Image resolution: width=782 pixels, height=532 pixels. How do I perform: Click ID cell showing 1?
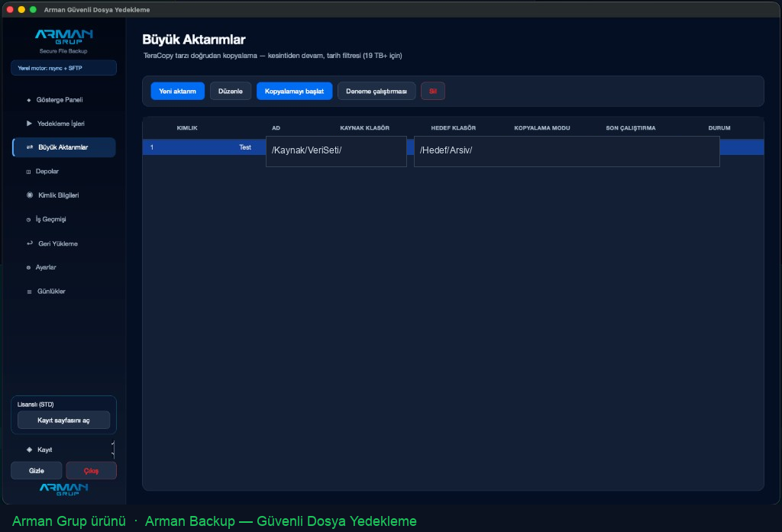click(x=152, y=147)
